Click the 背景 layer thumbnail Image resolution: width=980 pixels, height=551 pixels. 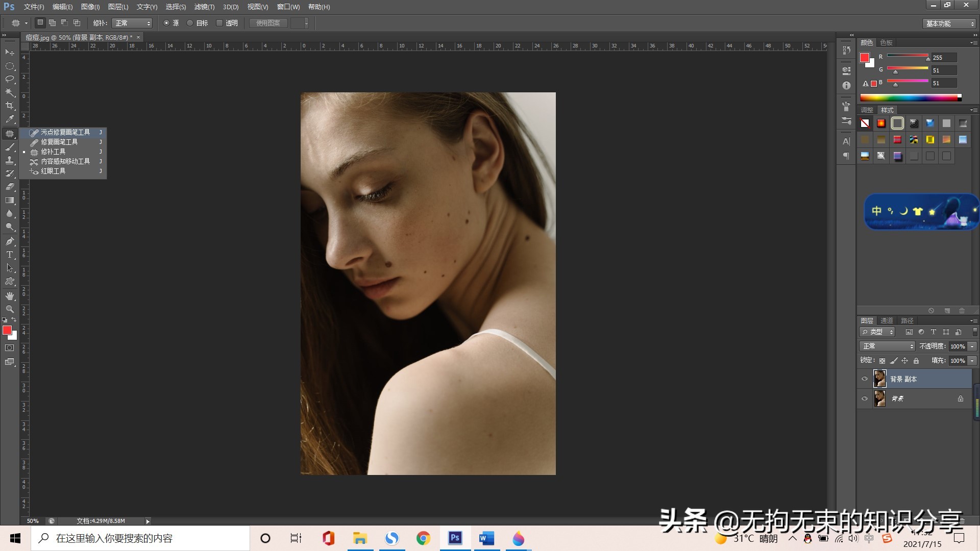click(880, 398)
